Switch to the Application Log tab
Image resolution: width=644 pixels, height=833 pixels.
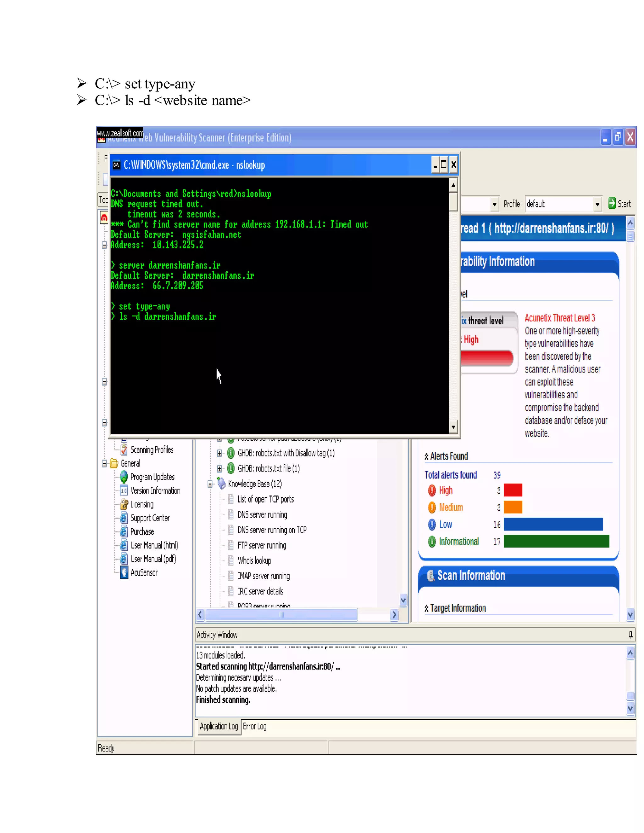[x=219, y=726]
